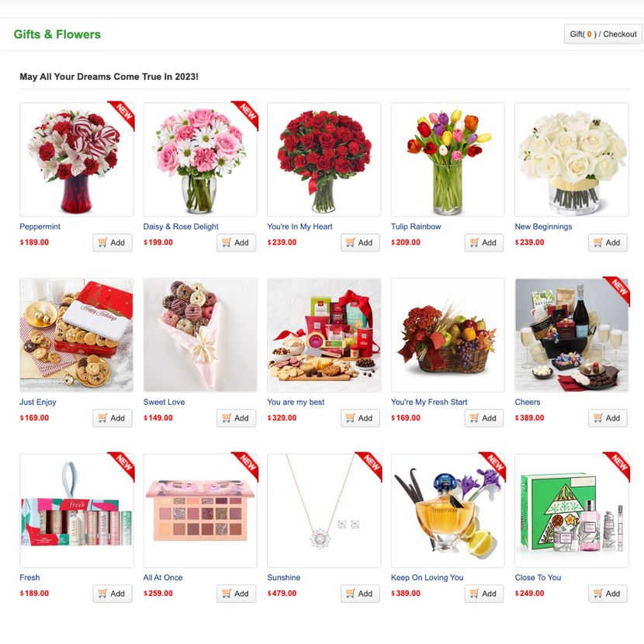Click the Fresh lip set thumbnail
644x644 pixels.
point(76,511)
